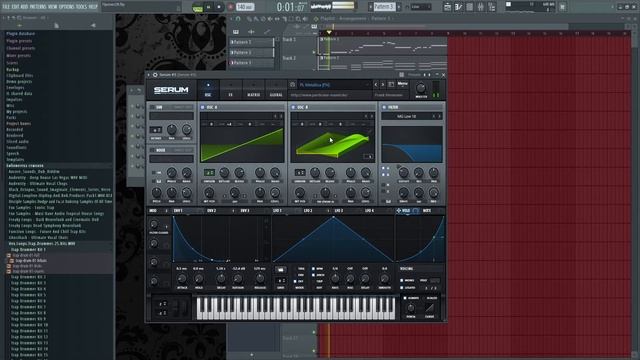The width and height of the screenshot is (640, 360).
Task: Toggle the FILTER enable switch
Action: pos(384,107)
